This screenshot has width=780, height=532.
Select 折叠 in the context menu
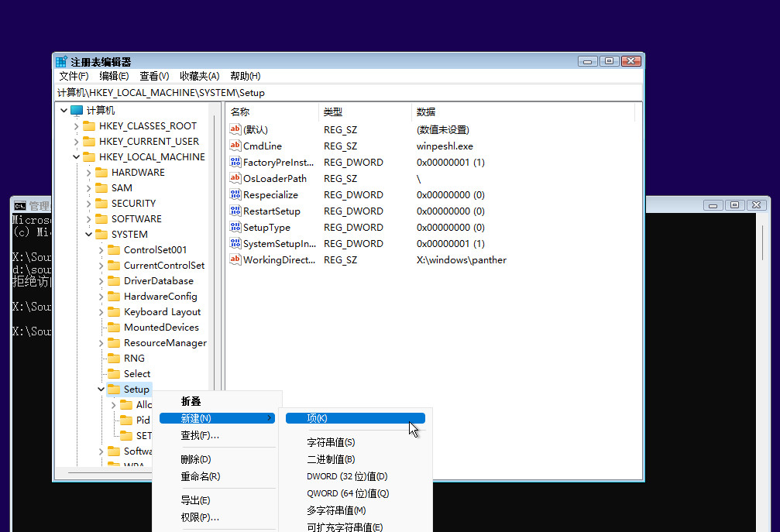click(x=217, y=401)
